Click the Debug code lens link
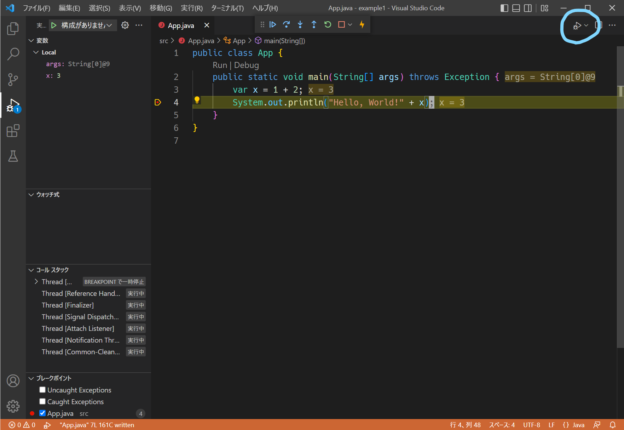The height and width of the screenshot is (430, 624). [246, 65]
